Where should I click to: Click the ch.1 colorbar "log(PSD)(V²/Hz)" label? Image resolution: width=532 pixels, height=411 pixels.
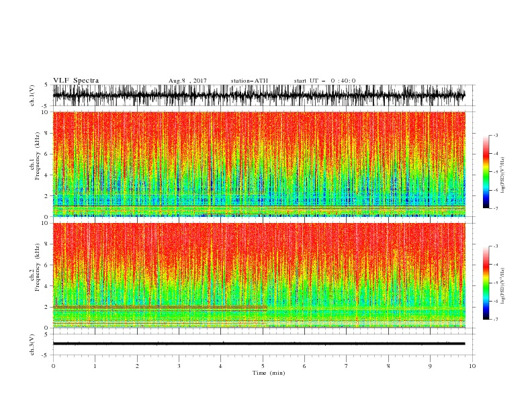tap(503, 175)
